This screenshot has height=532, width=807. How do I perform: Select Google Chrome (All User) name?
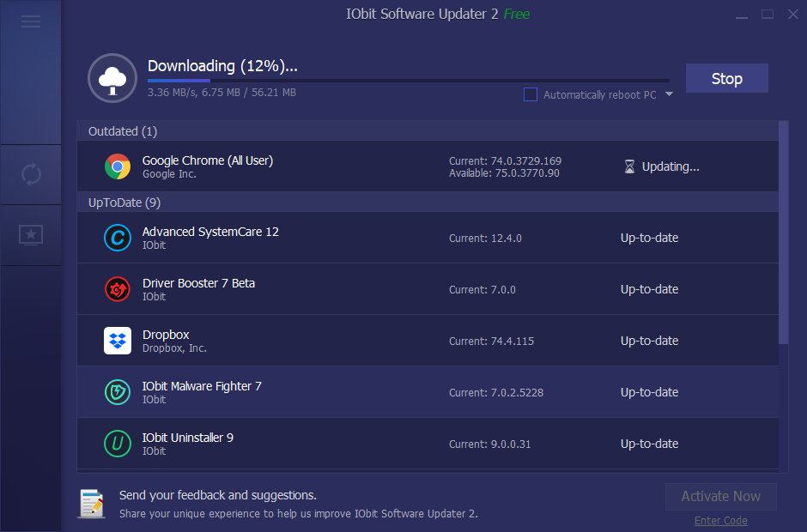point(208,160)
